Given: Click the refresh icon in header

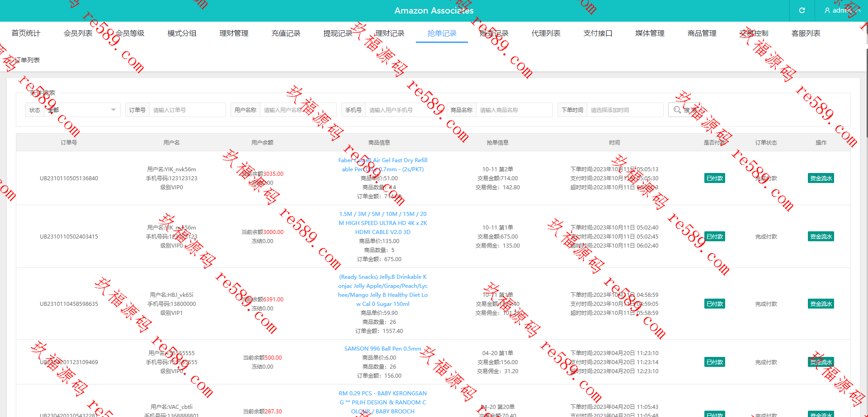Looking at the screenshot, I should tap(802, 10).
